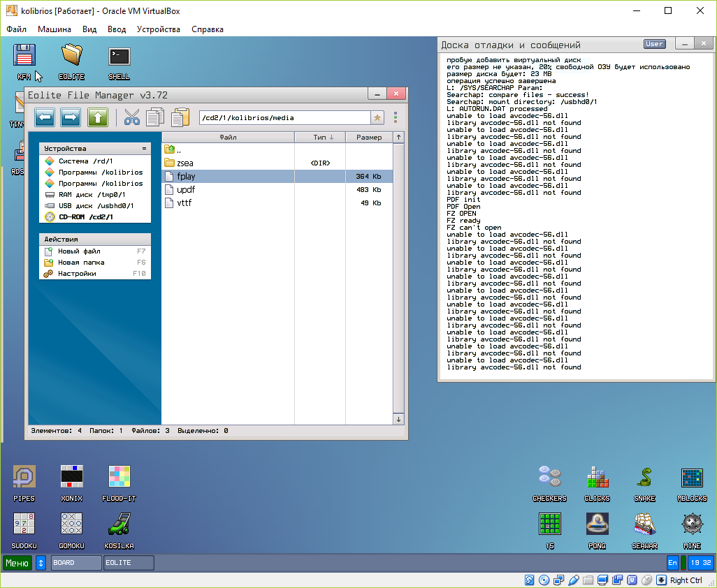The height and width of the screenshot is (588, 717).
Task: Select CD-ROM /cd2/1 in devices list
Action: click(x=85, y=217)
